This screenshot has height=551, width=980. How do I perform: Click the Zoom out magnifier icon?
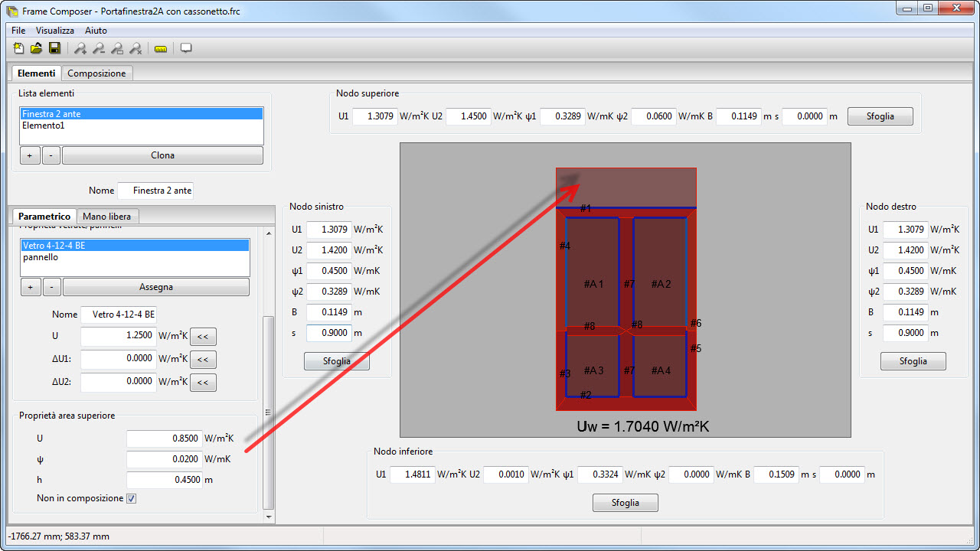[x=99, y=48]
